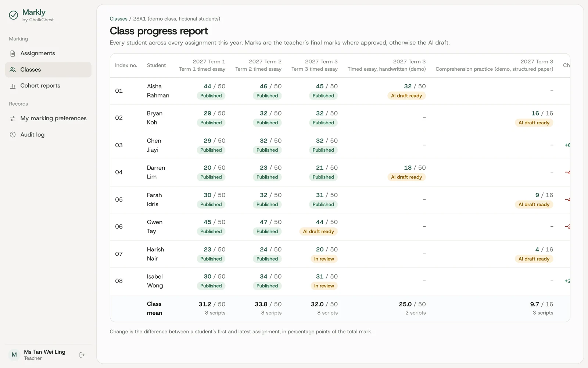Select student Aisha Rahman
Image resolution: width=588 pixels, height=368 pixels.
pos(158,91)
